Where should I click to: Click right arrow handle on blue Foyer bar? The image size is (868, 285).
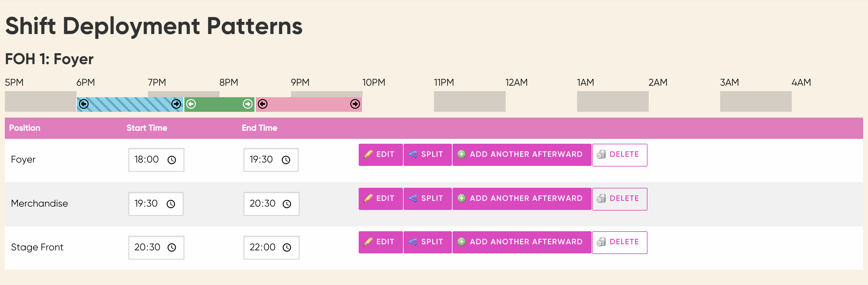point(176,104)
